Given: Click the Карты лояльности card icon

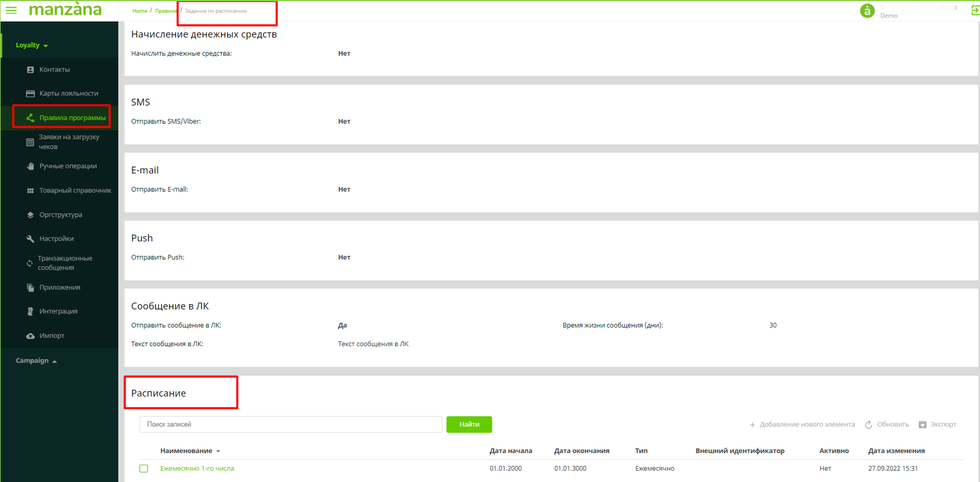Looking at the screenshot, I should point(30,94).
